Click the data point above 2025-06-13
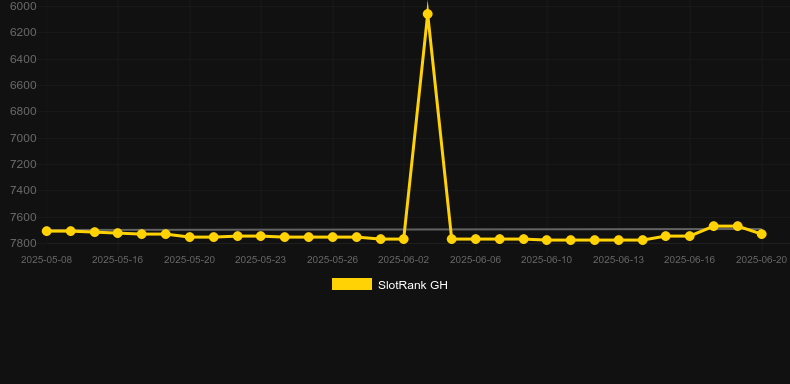 (619, 240)
